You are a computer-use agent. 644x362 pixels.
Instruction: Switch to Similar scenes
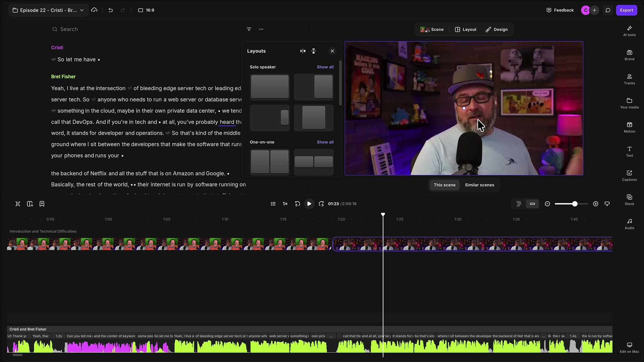pyautogui.click(x=479, y=185)
